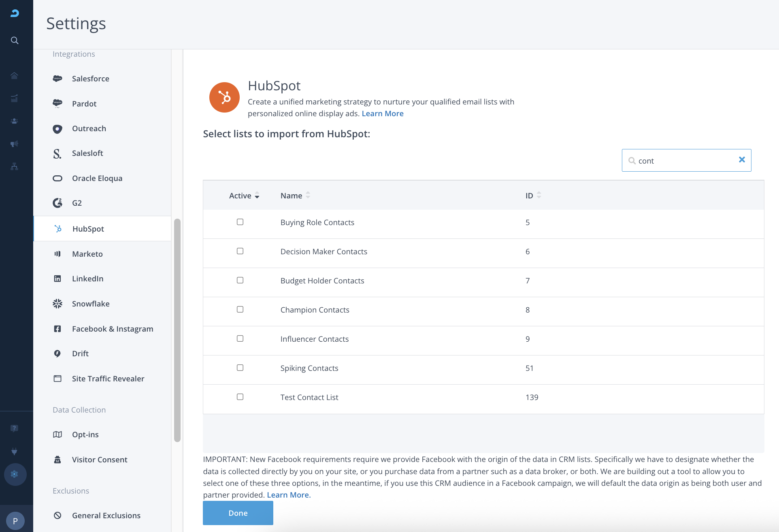Click the settings sidebar vertical scrollbar
Screen dimensions: 779x532
pos(177,330)
